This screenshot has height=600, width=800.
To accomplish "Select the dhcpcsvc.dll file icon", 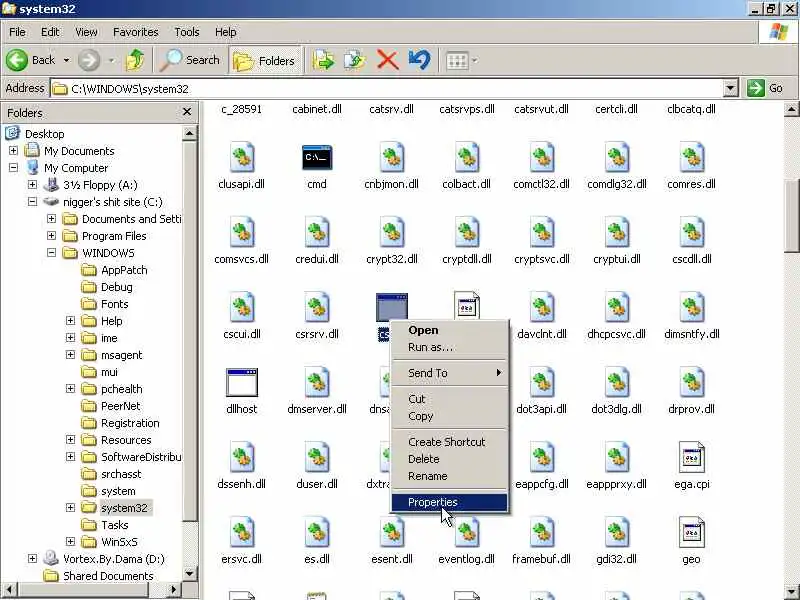I will tap(617, 307).
